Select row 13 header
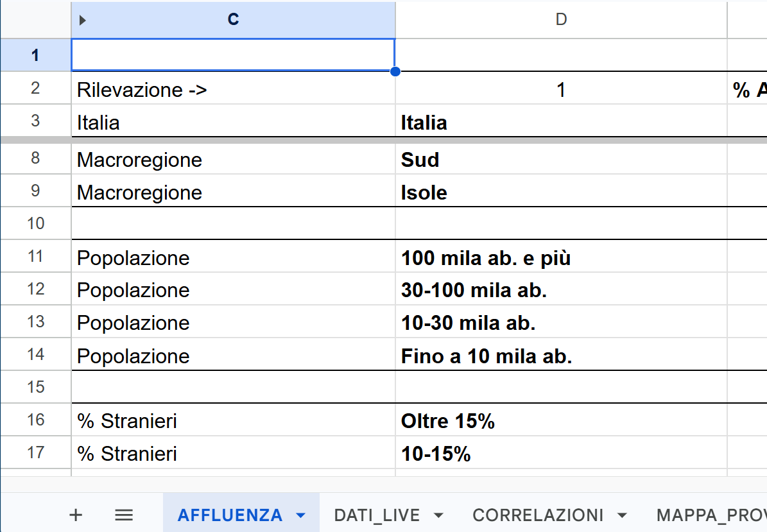The width and height of the screenshot is (767, 532). click(x=35, y=322)
